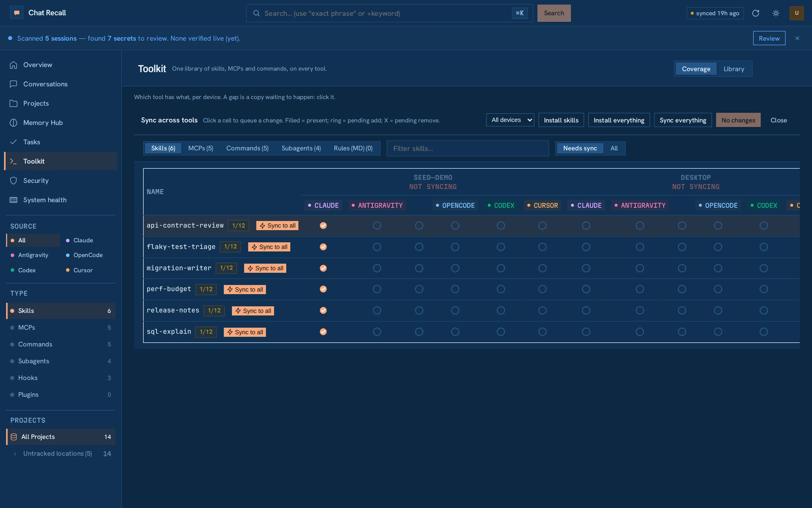Select the Coverage view
The height and width of the screenshot is (508, 812).
pyautogui.click(x=696, y=69)
